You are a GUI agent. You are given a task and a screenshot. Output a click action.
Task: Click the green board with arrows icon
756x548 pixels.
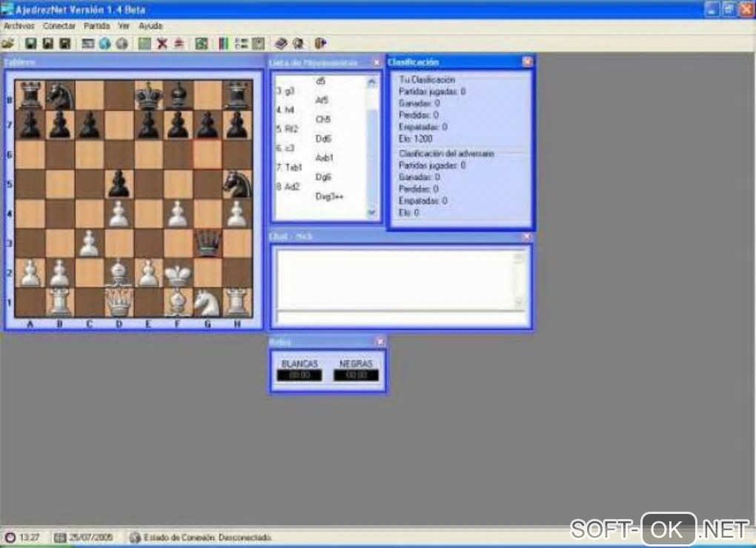click(202, 44)
